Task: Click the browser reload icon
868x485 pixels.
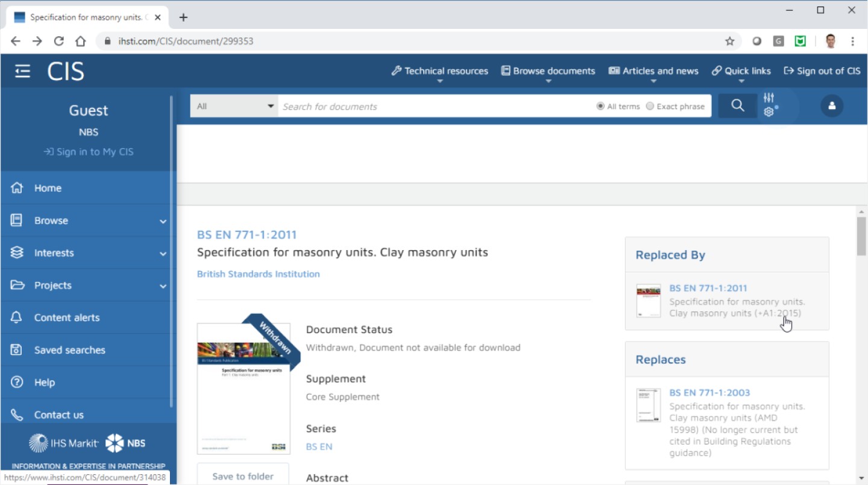Action: pyautogui.click(x=58, y=42)
